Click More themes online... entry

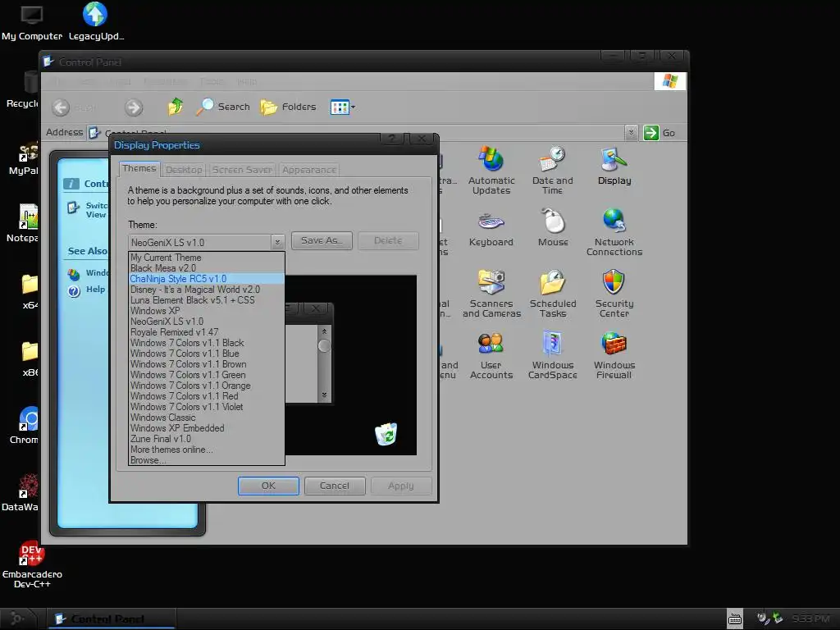(x=206, y=450)
